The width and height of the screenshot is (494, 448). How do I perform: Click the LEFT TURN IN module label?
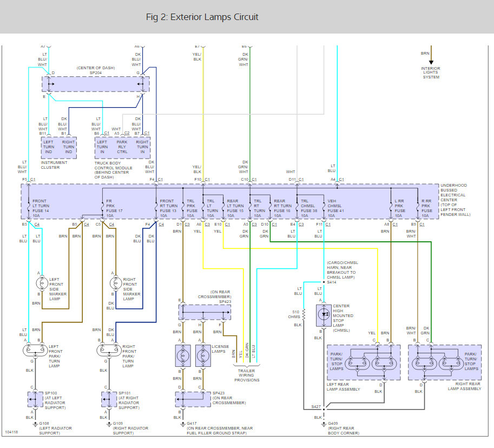point(102,147)
